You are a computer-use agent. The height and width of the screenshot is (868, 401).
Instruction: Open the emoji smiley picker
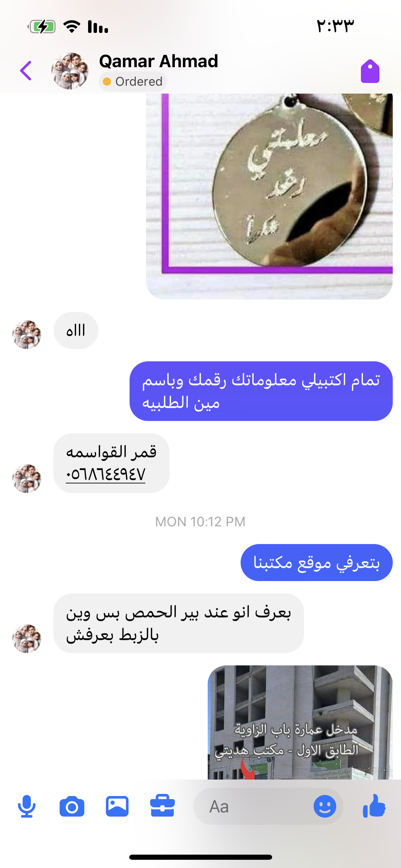tap(325, 806)
